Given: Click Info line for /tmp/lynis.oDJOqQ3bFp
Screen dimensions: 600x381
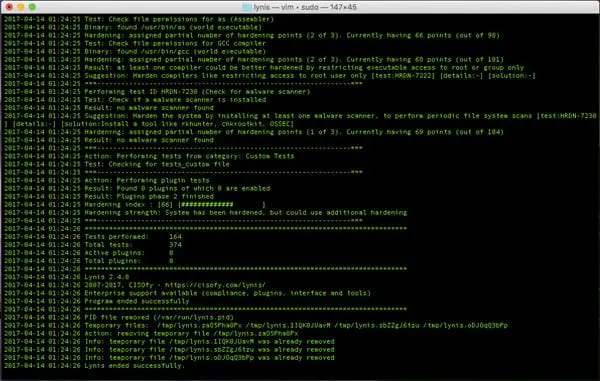Looking at the screenshot, I should pyautogui.click(x=169, y=358).
